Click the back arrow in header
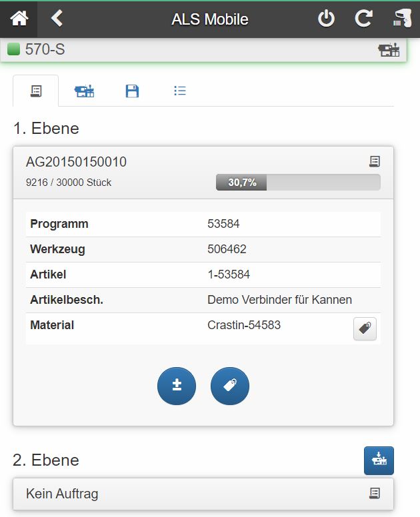This screenshot has height=517, width=420. point(57,19)
